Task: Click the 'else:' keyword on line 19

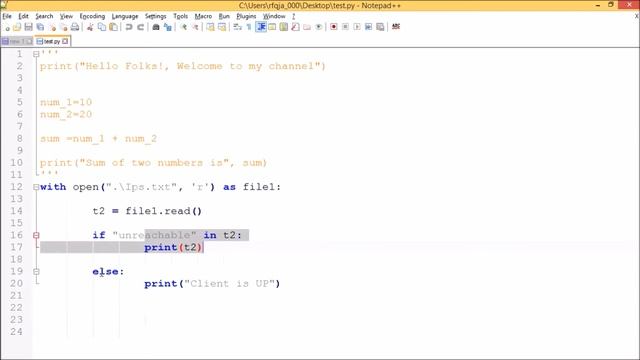Action: coord(108,271)
